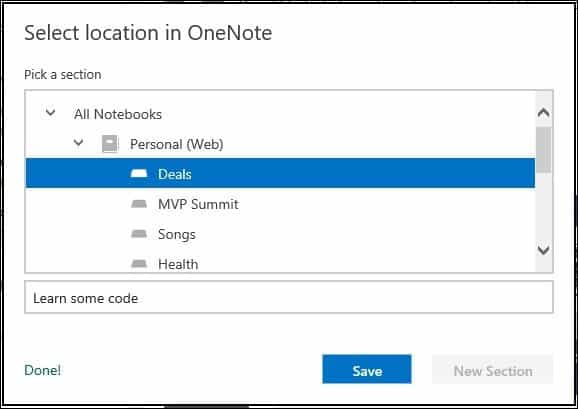Click the Done! link

[x=42, y=370]
